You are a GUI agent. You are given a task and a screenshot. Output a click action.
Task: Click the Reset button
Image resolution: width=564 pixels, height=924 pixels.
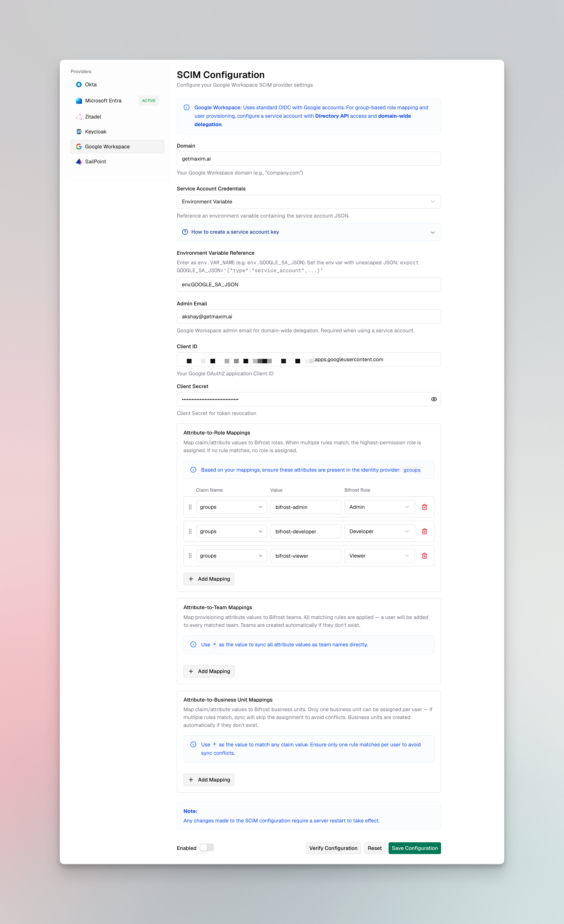click(x=374, y=848)
